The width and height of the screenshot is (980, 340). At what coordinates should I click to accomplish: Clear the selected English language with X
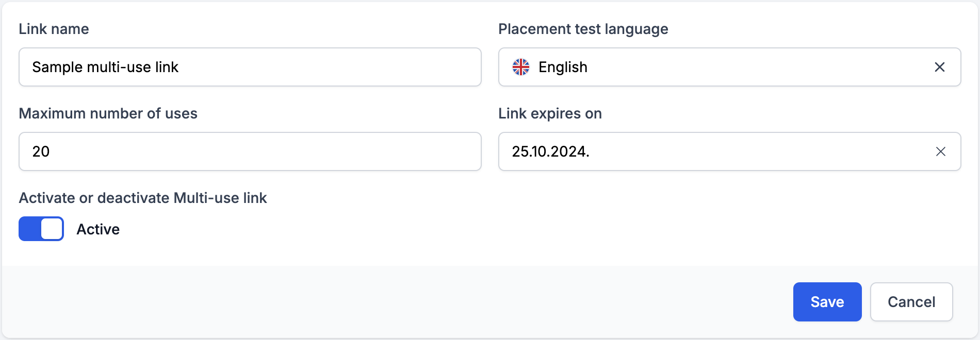coord(940,67)
